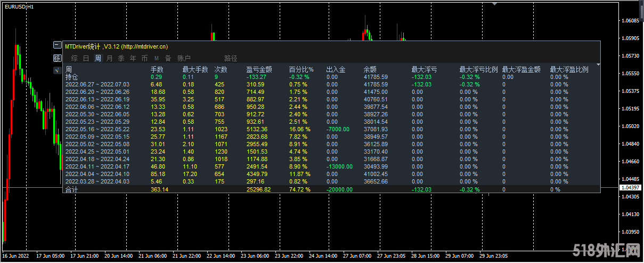
Task: Click the M tab in panel
Action: [157, 58]
